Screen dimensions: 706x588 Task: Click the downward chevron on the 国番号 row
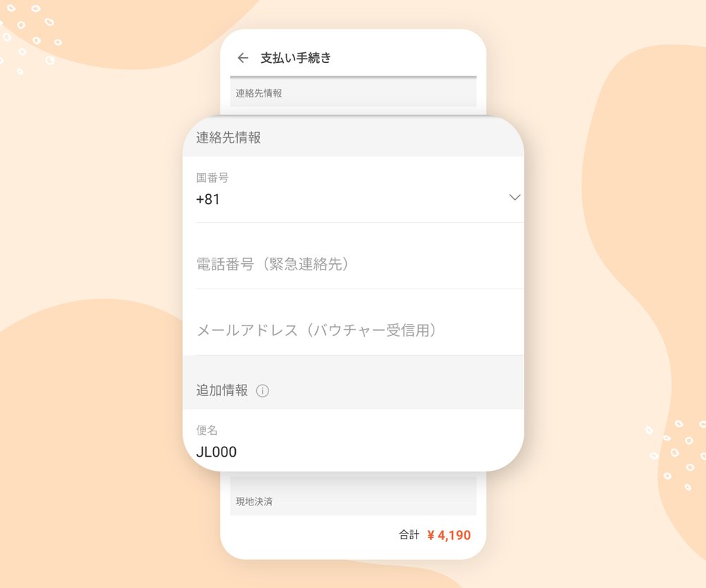click(x=513, y=198)
